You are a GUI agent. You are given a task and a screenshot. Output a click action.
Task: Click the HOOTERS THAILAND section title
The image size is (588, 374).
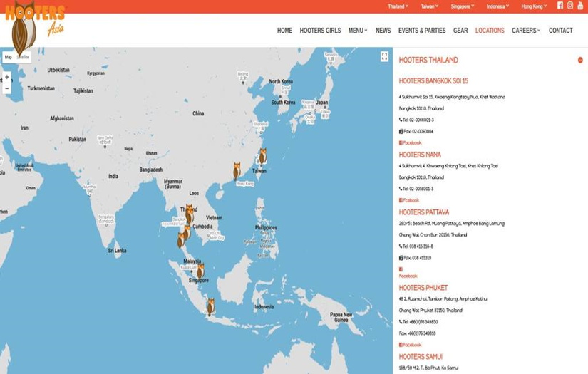point(428,60)
